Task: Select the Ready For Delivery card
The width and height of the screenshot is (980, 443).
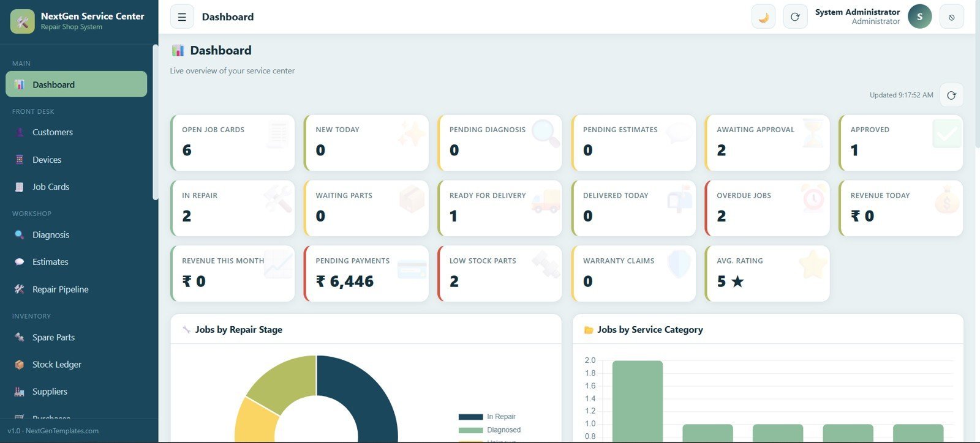Action: 500,208
